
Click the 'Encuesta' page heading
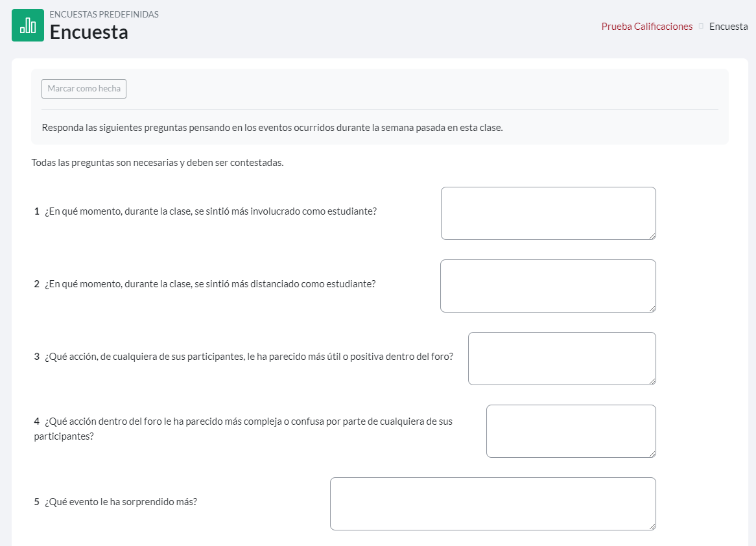89,32
